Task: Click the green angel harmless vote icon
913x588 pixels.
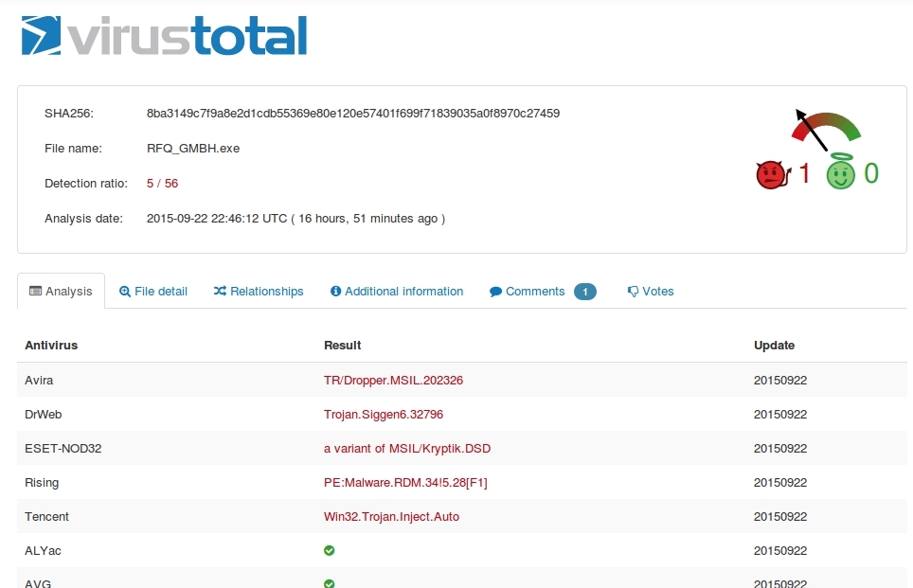Action: coord(840,171)
